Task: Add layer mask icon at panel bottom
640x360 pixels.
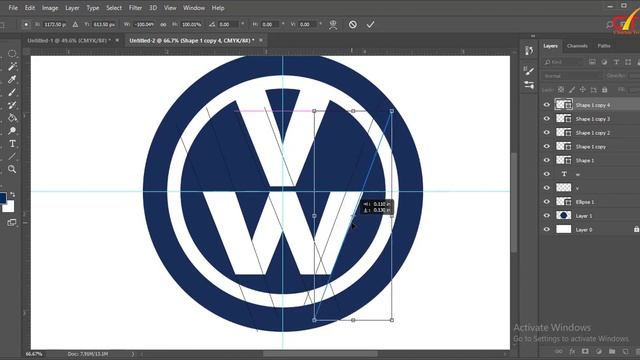Action: click(585, 351)
